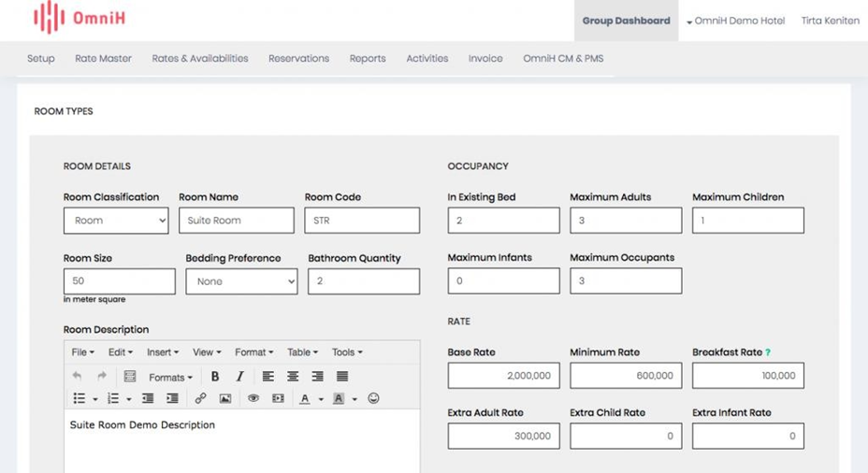Open OmniH CM & PMS
Viewport: 868px width, 473px height.
563,59
